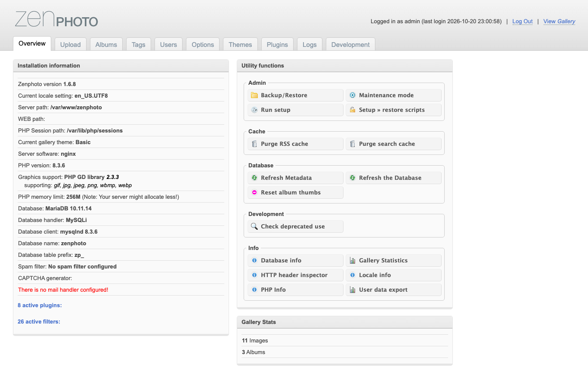Click the pink Reset album thumbs icon
Screen dimensions: 588x370
(x=254, y=192)
